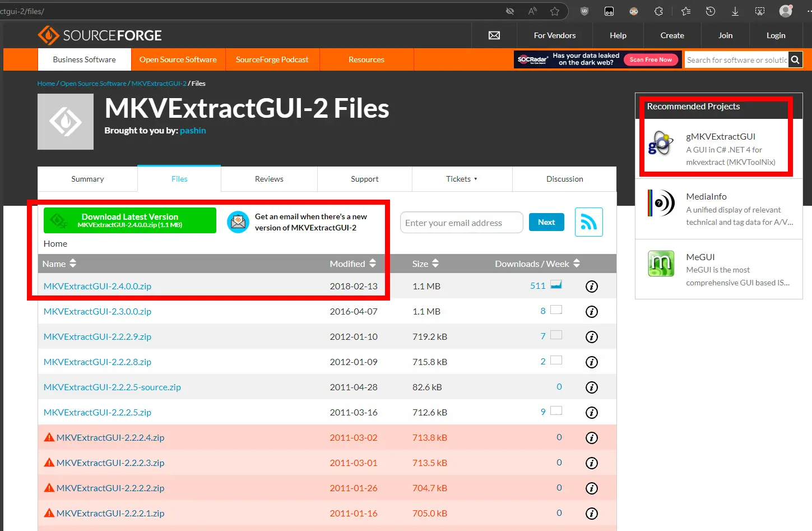Expand the Tickets dropdown tab

(462, 179)
